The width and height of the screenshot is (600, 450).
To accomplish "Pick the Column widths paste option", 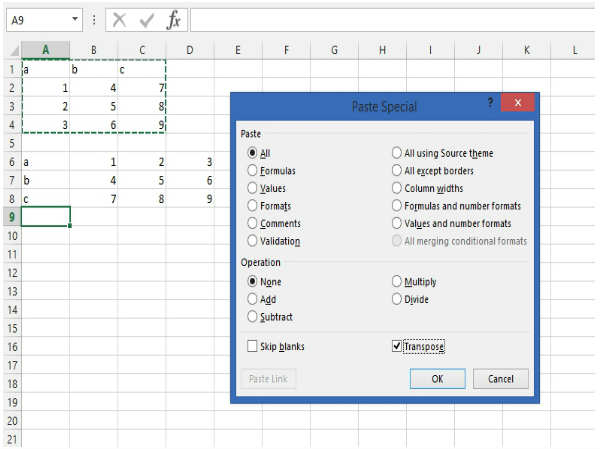I will click(x=397, y=188).
